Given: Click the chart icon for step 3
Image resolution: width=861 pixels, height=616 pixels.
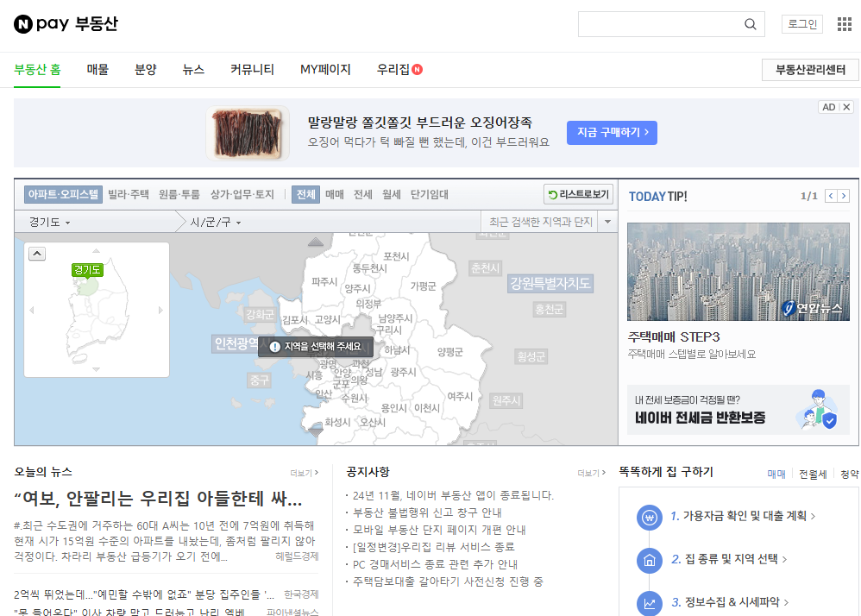Looking at the screenshot, I should click(x=650, y=603).
